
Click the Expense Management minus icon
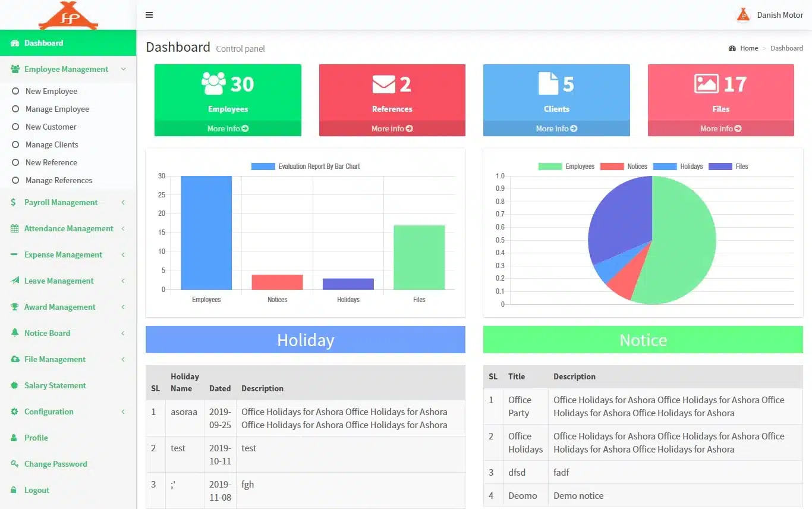click(14, 254)
